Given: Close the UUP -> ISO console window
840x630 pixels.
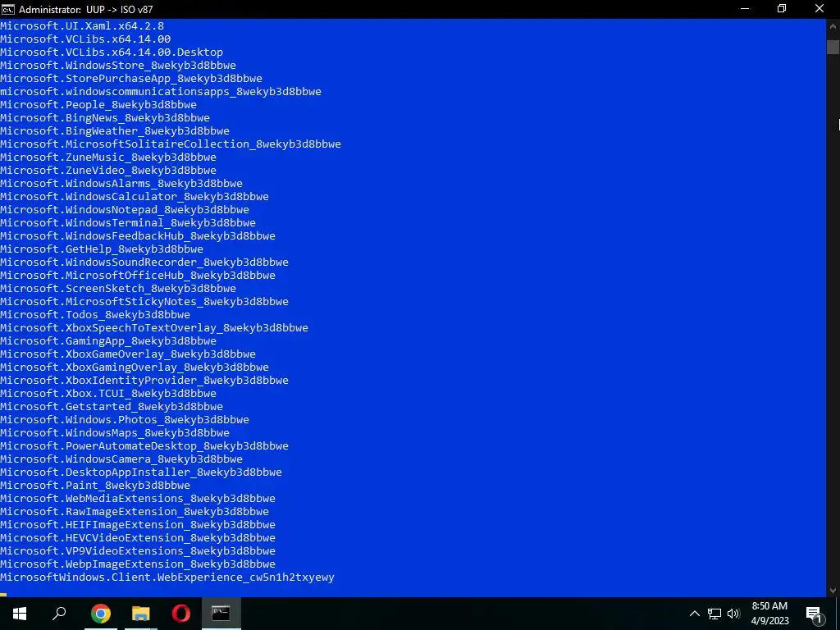Looking at the screenshot, I should pos(819,8).
